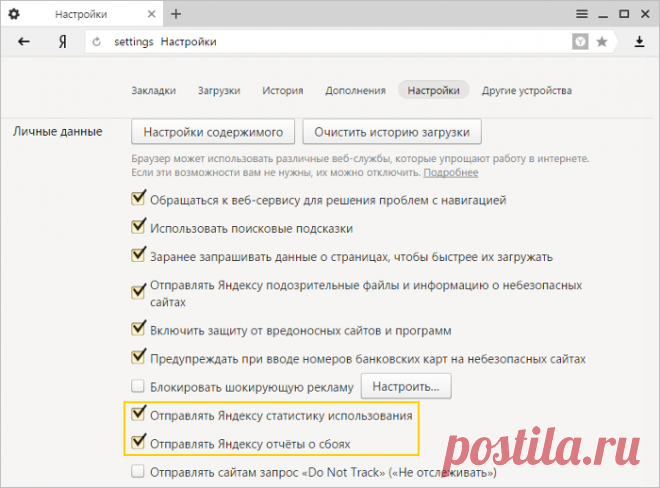Click the back arrow button
This screenshot has width=660, height=488.
coord(24,42)
